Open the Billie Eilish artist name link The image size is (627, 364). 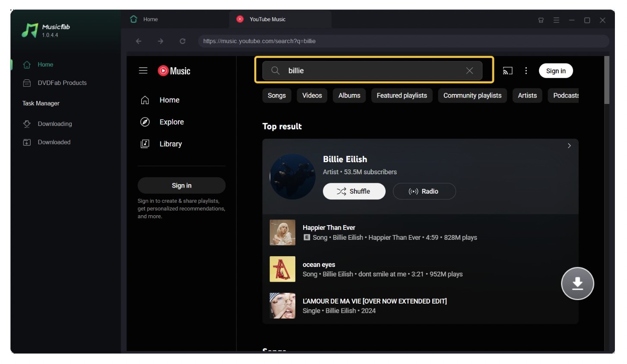point(345,159)
